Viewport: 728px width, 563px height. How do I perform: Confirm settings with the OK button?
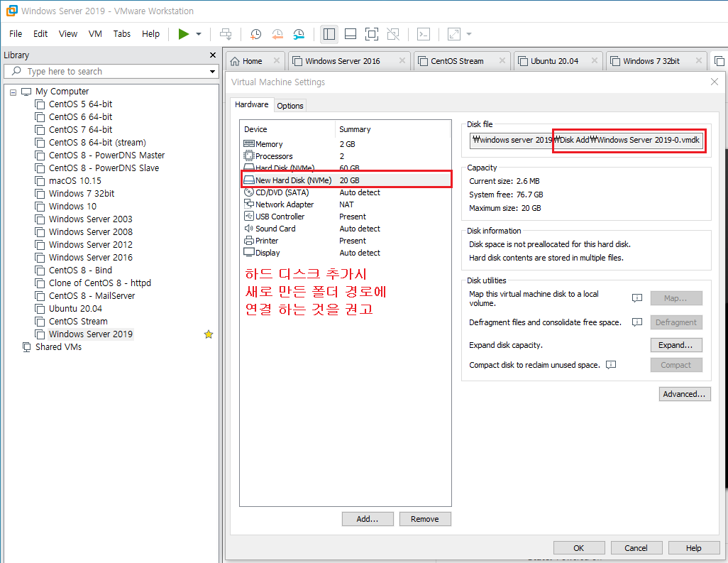pyautogui.click(x=579, y=547)
